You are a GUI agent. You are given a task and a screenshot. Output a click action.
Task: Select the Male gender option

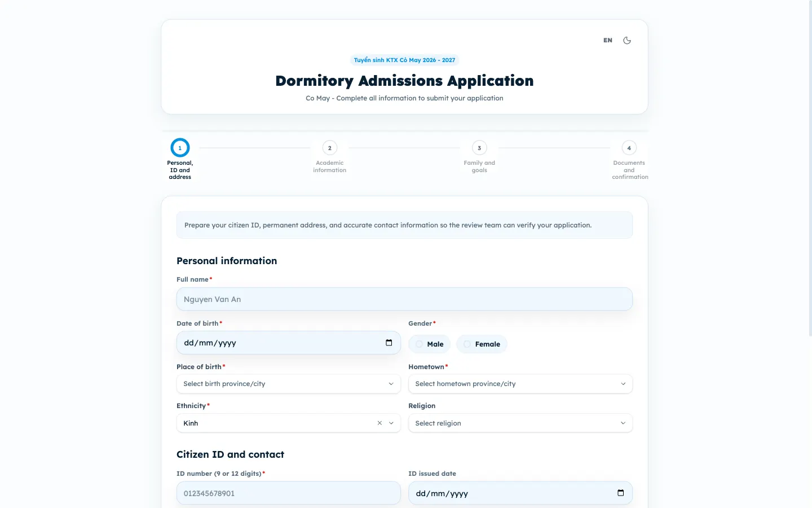[430, 344]
